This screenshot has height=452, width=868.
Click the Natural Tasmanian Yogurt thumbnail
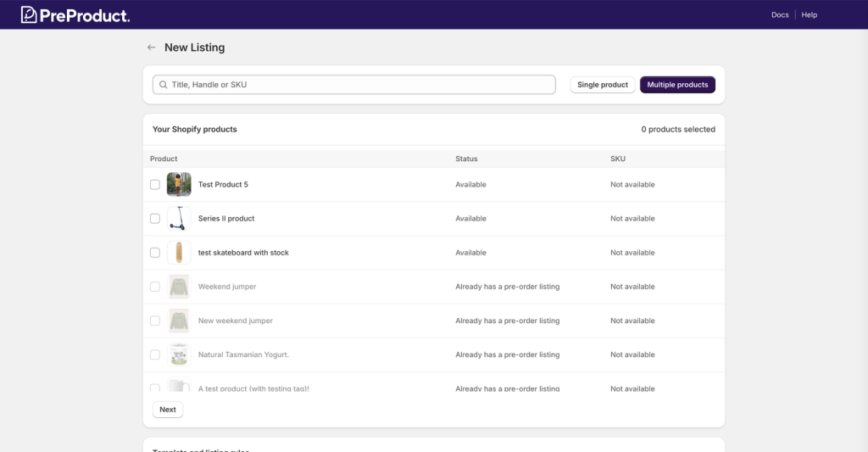(x=179, y=354)
